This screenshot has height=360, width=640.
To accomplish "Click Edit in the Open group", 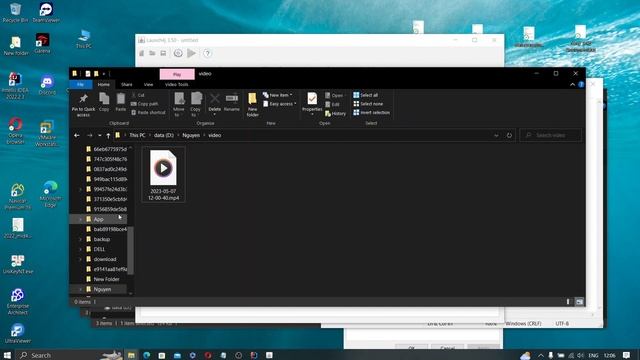I will (x=333, y=104).
